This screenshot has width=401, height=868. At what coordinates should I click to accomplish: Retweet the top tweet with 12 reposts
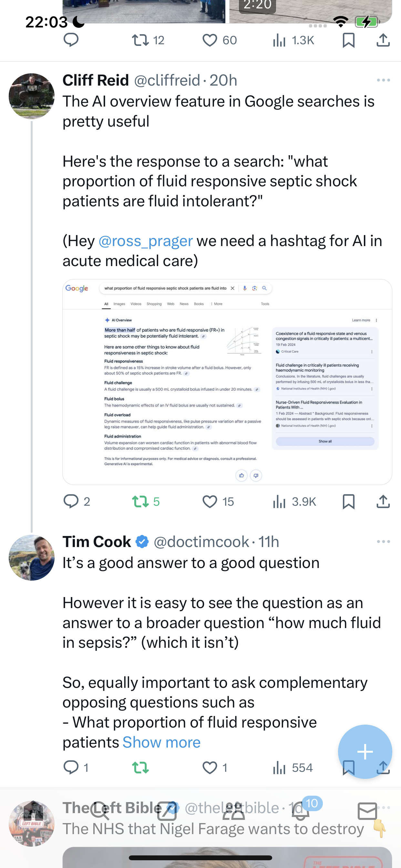(140, 40)
